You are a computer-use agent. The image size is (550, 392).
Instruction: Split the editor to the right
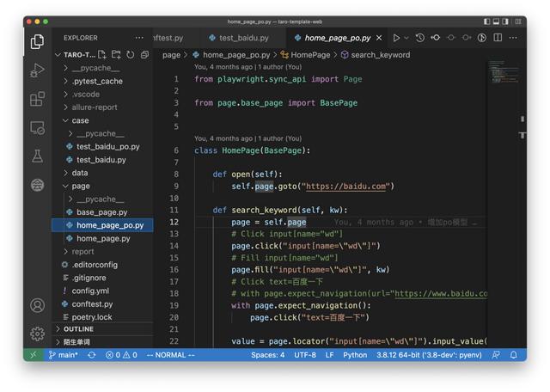[x=498, y=38]
